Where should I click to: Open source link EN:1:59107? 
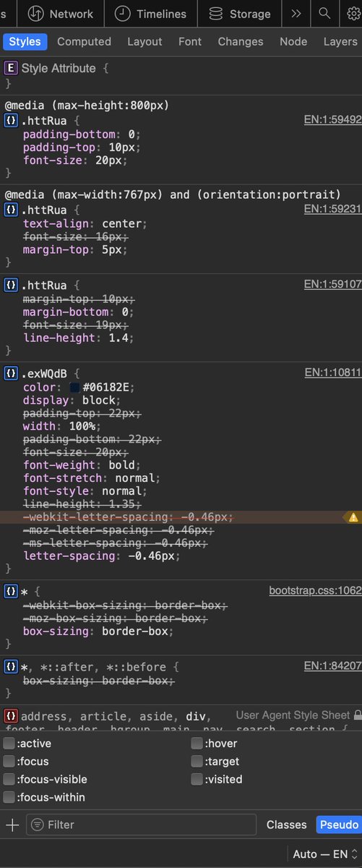pos(332,284)
